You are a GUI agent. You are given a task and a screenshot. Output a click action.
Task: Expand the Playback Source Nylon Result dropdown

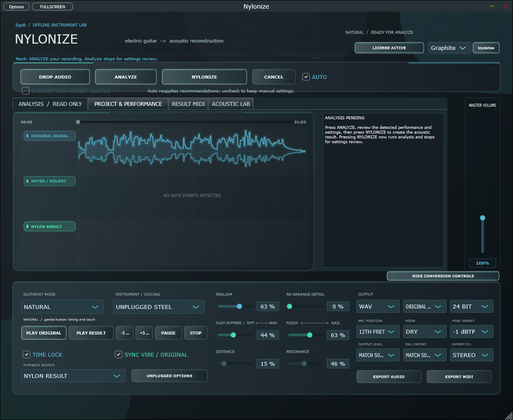(73, 376)
